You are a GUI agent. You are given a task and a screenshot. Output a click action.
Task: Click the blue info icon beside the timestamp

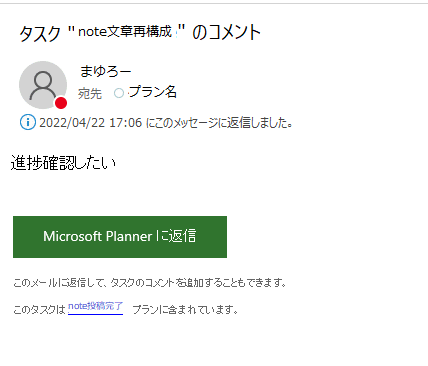tap(28, 122)
